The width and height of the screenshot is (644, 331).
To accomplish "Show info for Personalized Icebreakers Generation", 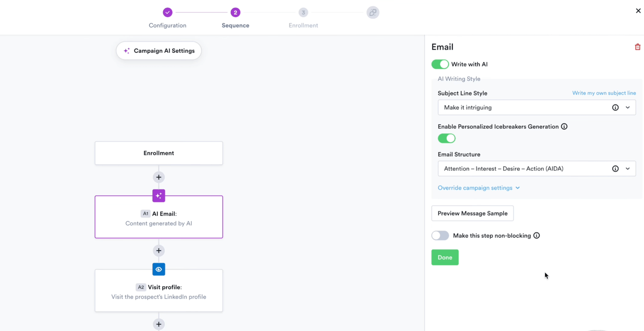I will point(564,126).
